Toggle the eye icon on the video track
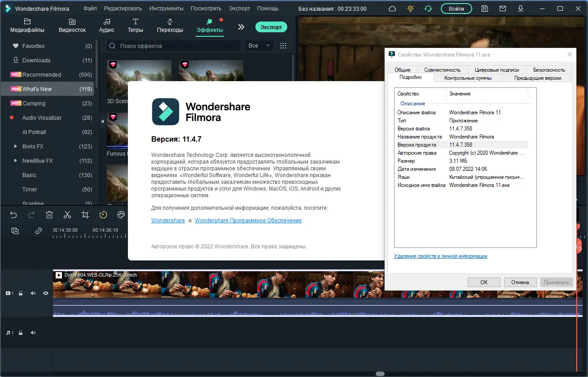588x377 pixels. tap(45, 293)
